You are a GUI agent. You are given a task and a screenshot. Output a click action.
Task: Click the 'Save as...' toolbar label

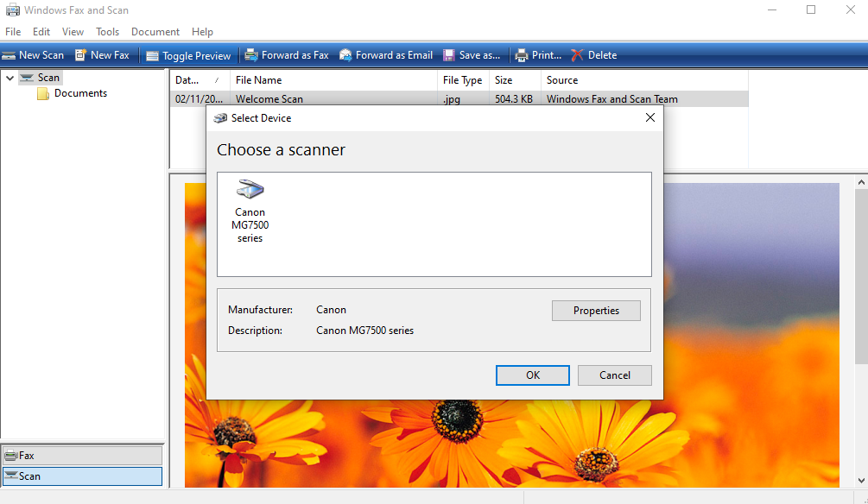(479, 54)
